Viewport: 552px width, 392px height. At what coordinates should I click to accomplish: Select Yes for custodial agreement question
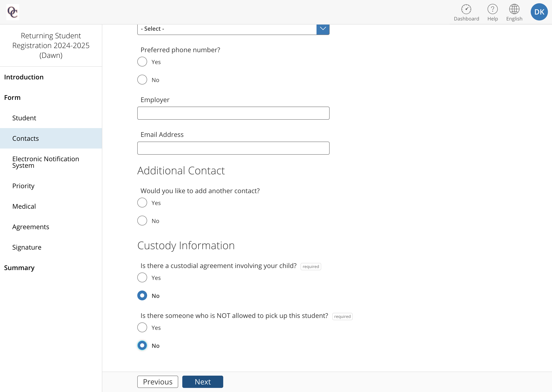tap(142, 278)
